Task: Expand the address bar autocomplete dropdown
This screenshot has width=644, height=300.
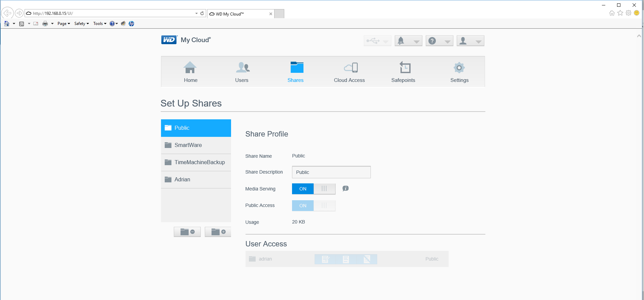Action: tap(196, 13)
